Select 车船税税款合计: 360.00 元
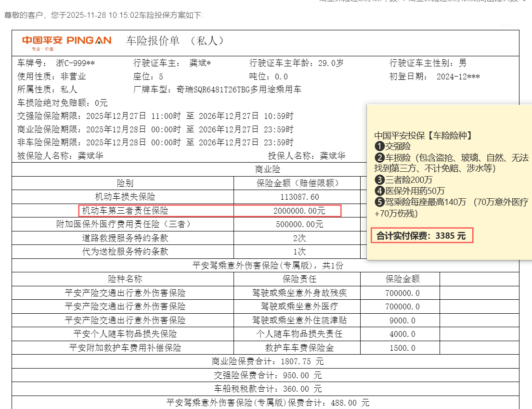Viewport: 532px width, 409px height. coord(268,389)
